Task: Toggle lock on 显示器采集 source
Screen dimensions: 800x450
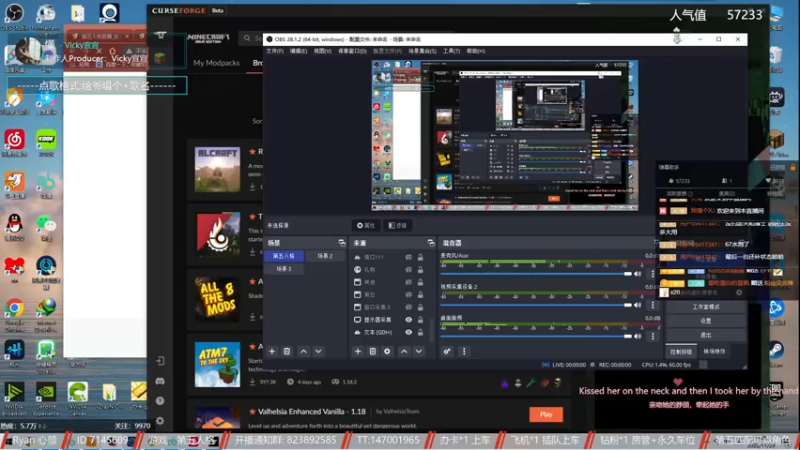Action: 420,320
